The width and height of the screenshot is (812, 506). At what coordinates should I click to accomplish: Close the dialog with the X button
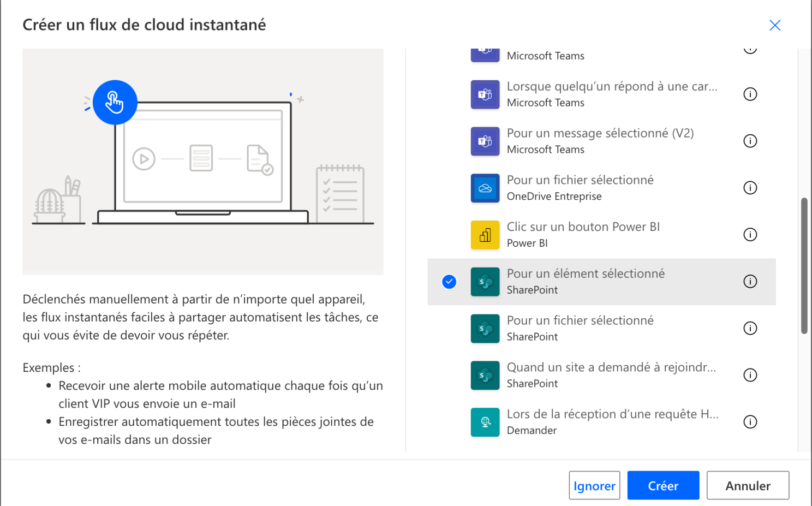coord(775,25)
